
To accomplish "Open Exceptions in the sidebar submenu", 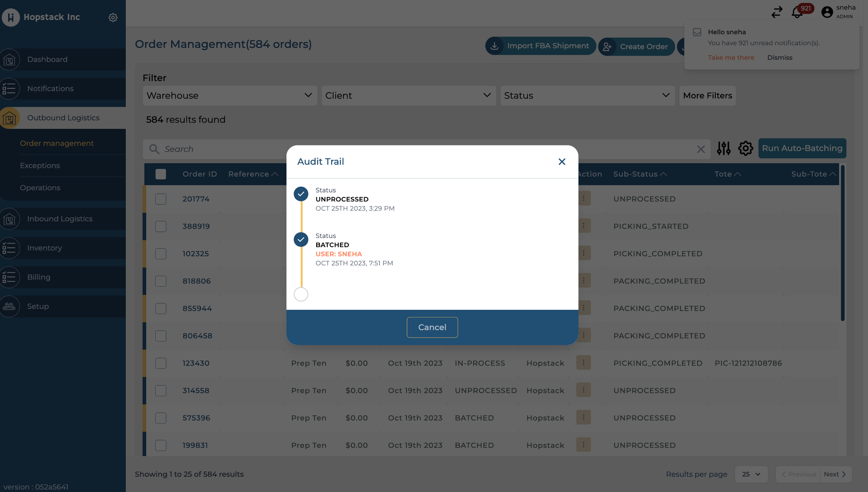I will pos(40,165).
